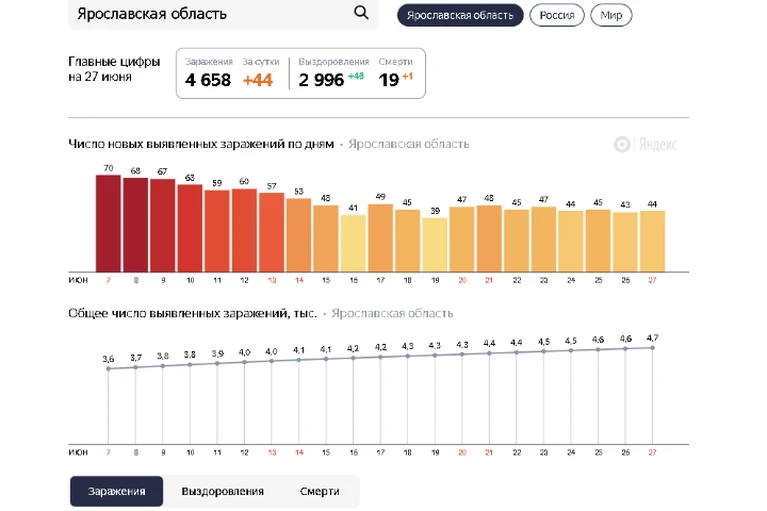Click the deaths figure 19
Screen dimensions: 767x511
click(x=389, y=80)
